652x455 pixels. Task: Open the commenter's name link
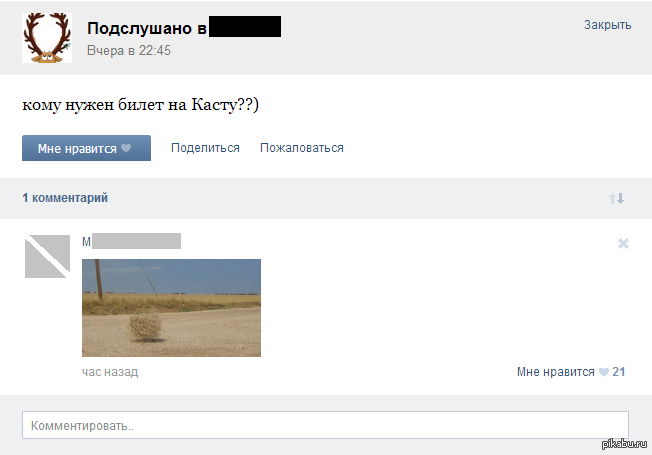pos(131,241)
